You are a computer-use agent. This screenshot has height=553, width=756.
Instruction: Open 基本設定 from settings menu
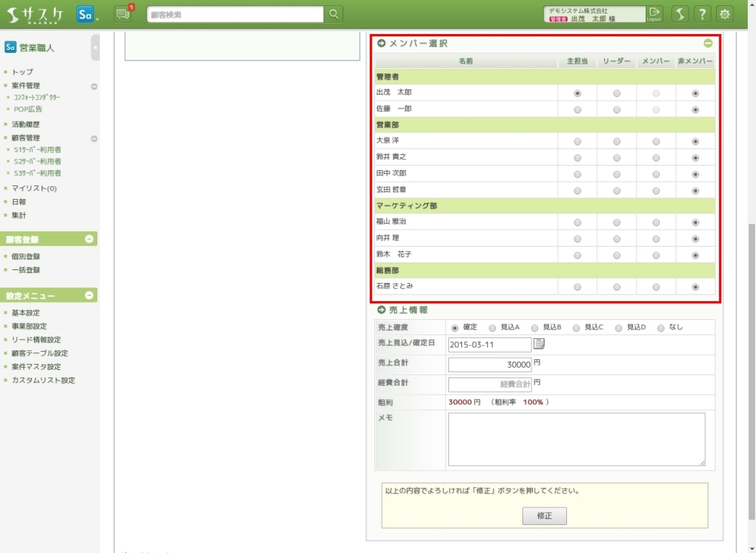(26, 313)
